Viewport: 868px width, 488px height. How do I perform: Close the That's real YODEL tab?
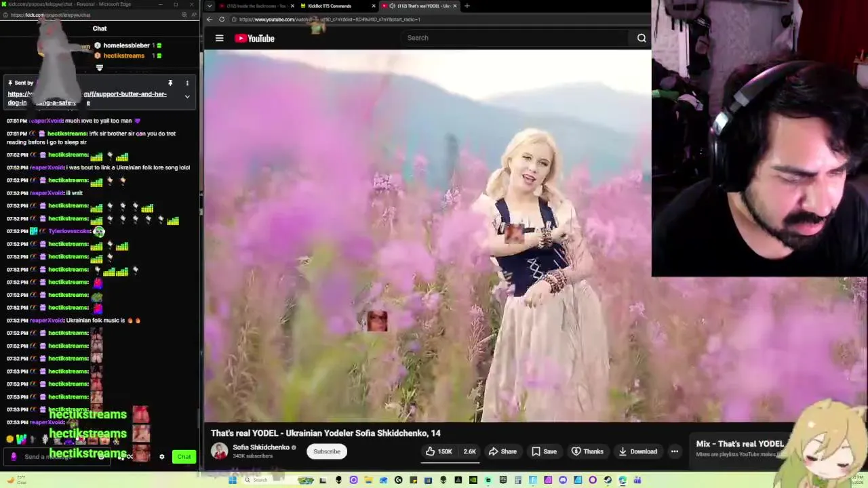(455, 6)
